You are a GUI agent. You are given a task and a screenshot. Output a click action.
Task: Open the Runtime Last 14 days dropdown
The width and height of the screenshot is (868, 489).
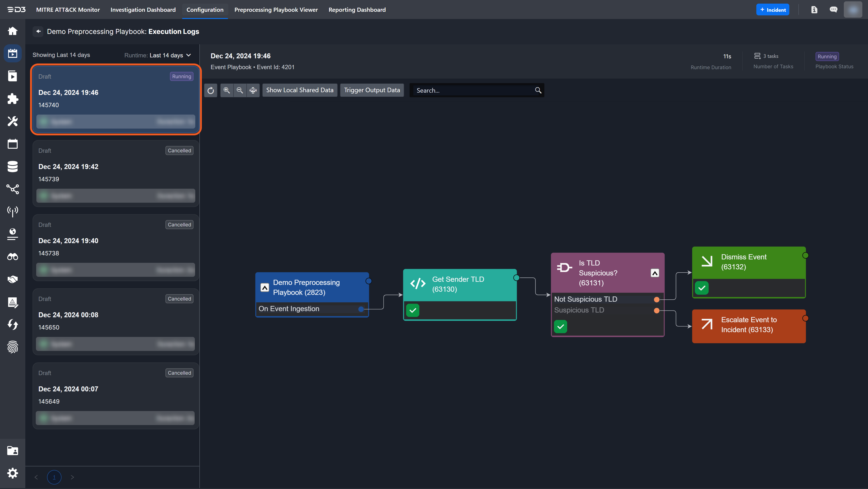[x=158, y=55]
